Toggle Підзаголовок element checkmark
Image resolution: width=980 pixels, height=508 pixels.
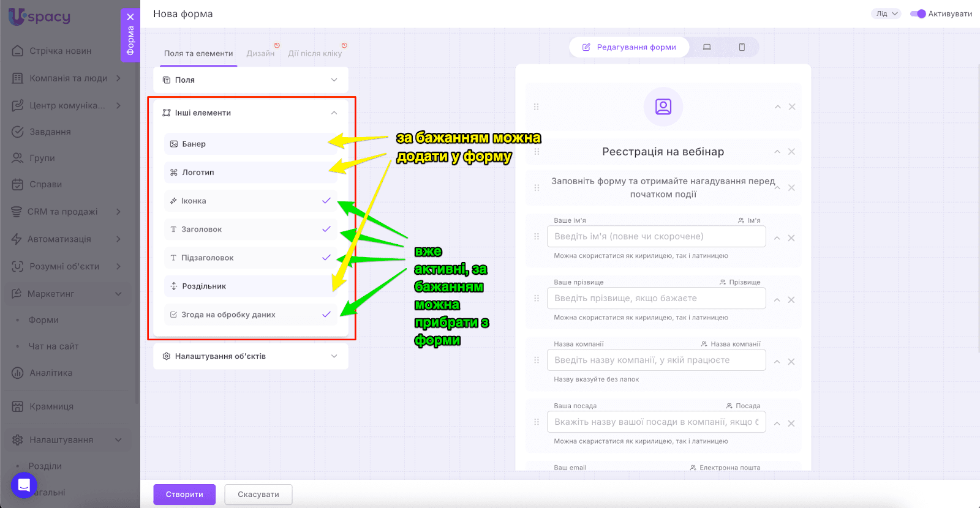pyautogui.click(x=326, y=258)
